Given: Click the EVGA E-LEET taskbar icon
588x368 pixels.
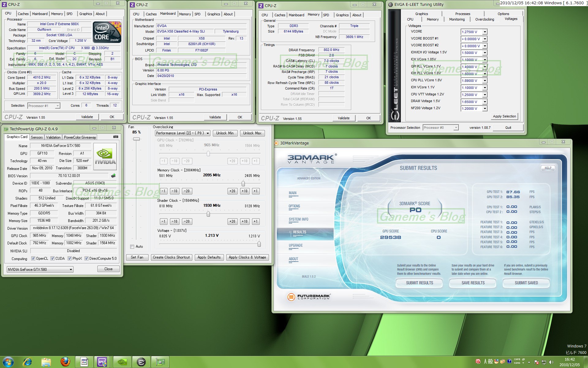Looking at the screenshot, I should 141,362.
